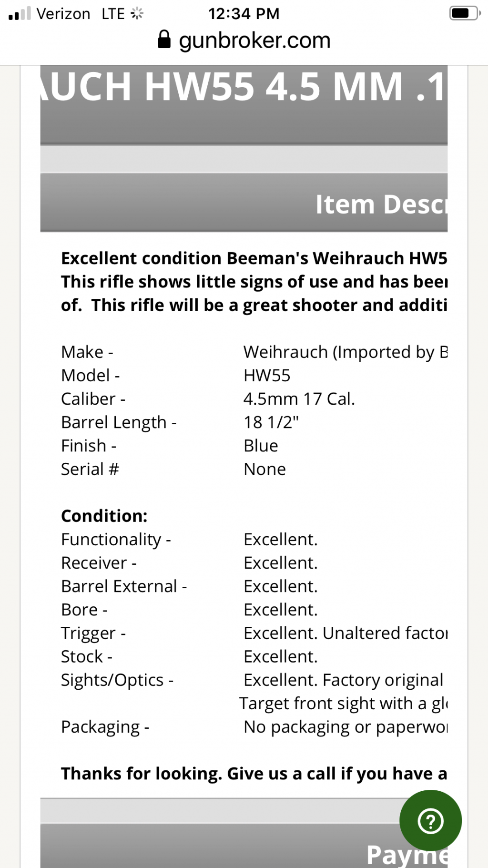Select the HW55 model value

[267, 375]
